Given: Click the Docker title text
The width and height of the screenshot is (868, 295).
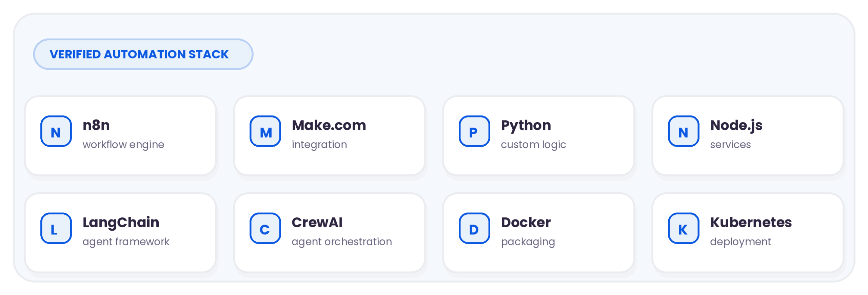Looking at the screenshot, I should pyautogui.click(x=526, y=223).
